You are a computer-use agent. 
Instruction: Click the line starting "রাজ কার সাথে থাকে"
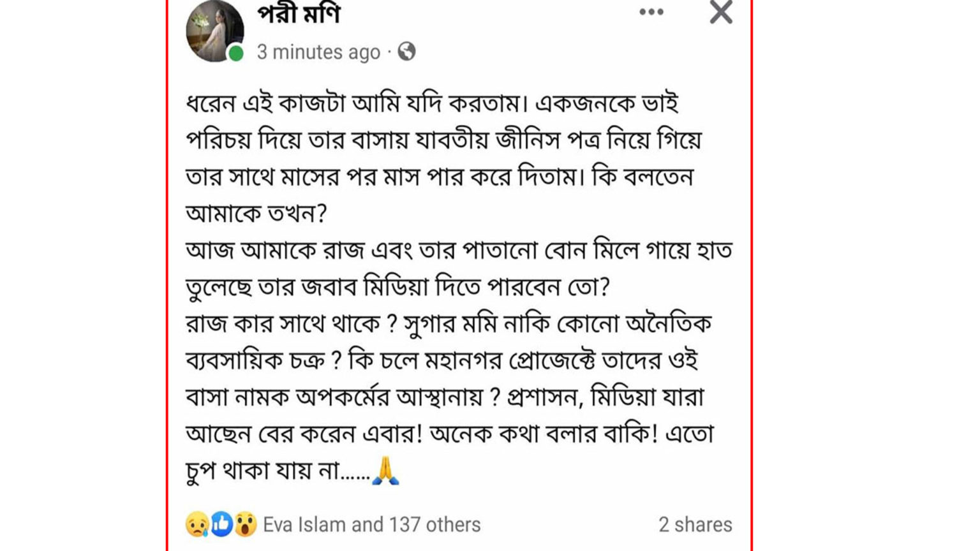[449, 324]
